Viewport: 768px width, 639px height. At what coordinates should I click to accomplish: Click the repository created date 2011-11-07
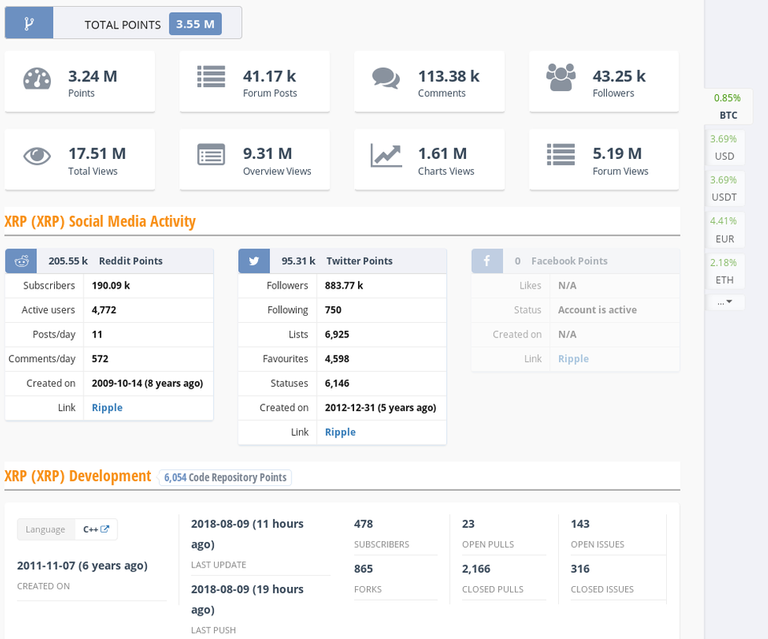tap(82, 566)
